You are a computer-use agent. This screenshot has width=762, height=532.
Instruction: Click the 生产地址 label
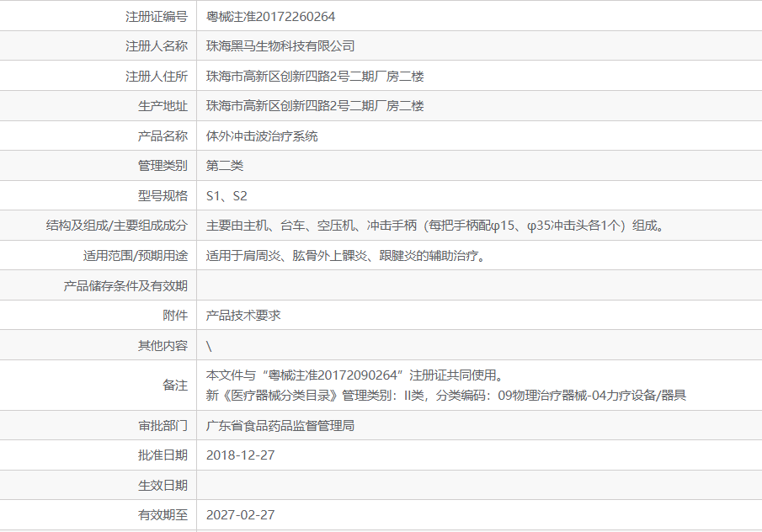click(163, 106)
